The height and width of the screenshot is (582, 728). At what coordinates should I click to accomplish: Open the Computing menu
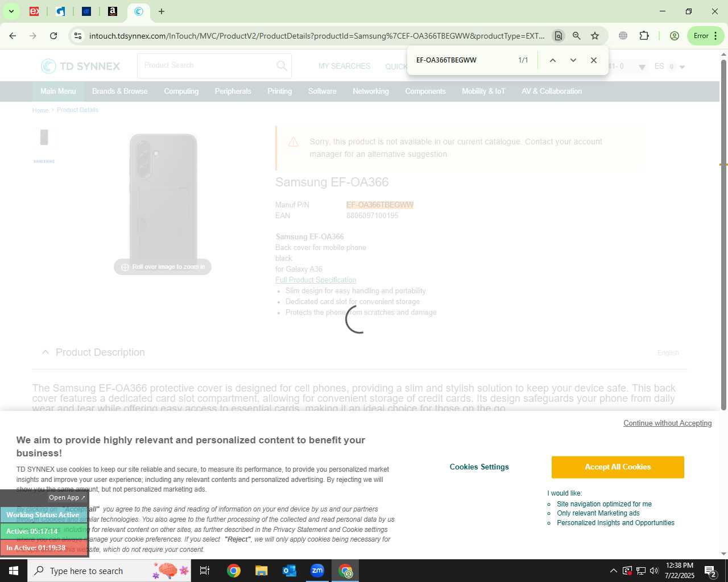coord(181,92)
